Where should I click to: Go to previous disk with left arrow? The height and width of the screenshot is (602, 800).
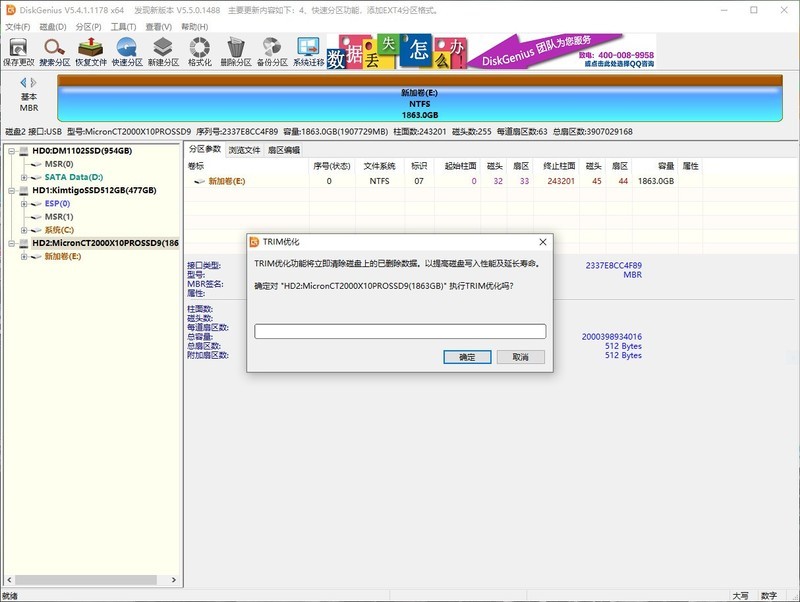(24, 83)
